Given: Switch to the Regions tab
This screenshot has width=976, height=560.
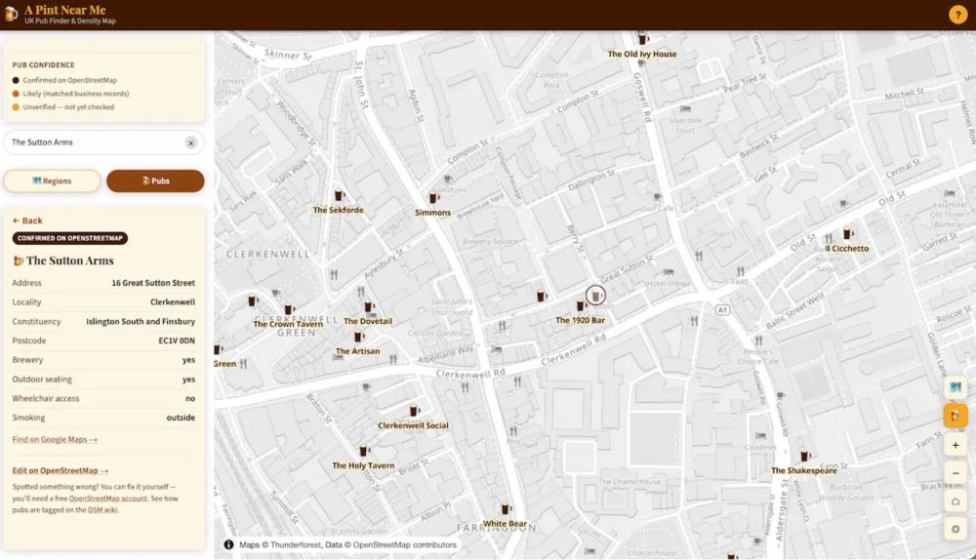Looking at the screenshot, I should [x=53, y=181].
